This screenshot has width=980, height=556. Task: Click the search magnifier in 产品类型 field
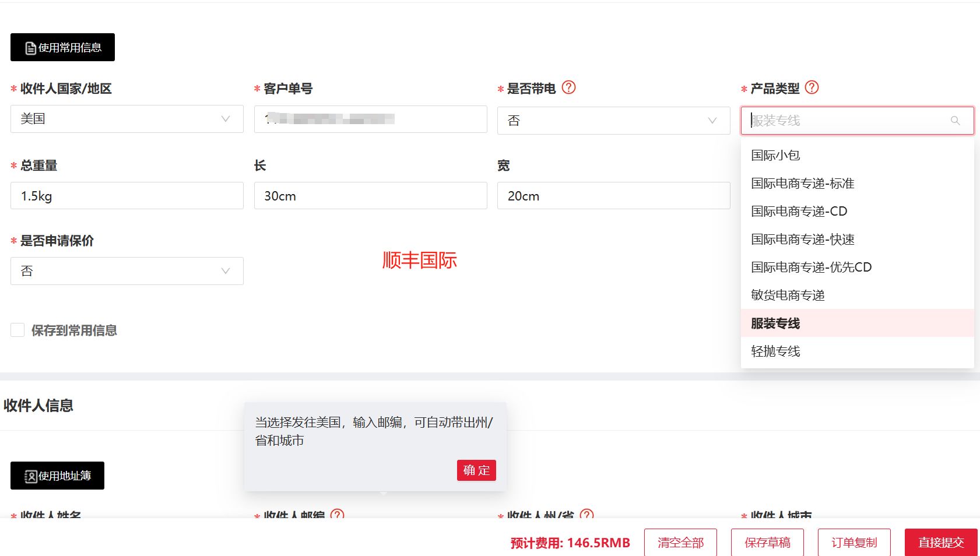(x=956, y=121)
